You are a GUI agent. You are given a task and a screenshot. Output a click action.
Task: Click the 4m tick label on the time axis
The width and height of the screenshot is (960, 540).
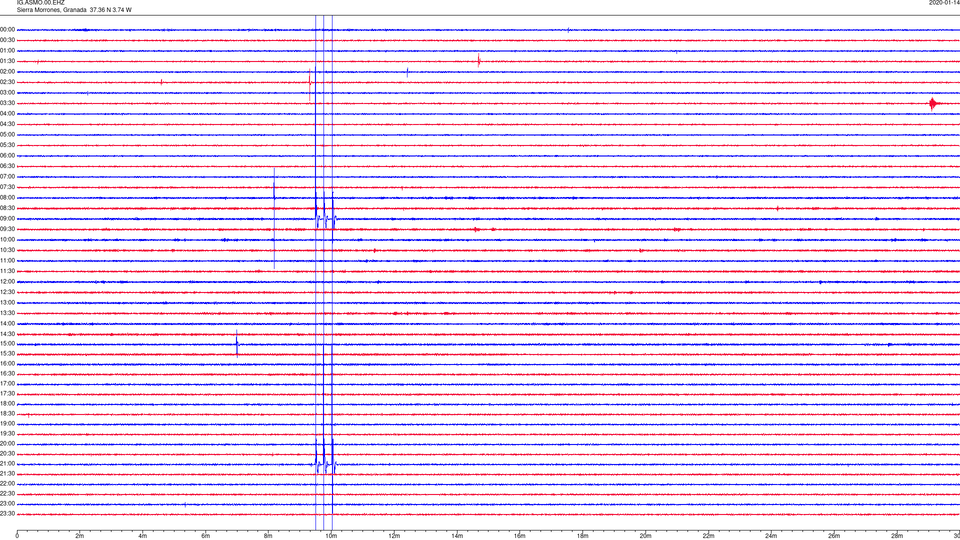pyautogui.click(x=143, y=536)
